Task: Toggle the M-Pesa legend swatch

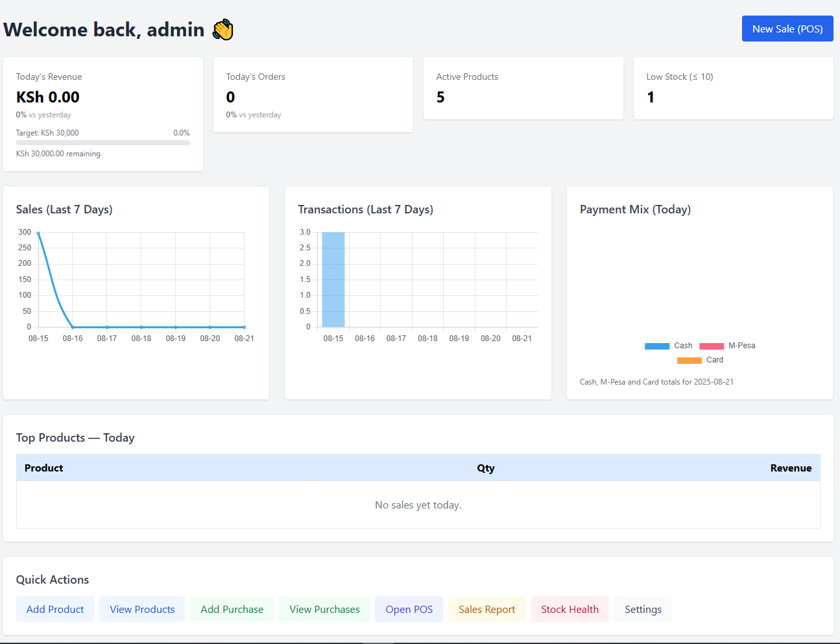Action: pyautogui.click(x=711, y=346)
